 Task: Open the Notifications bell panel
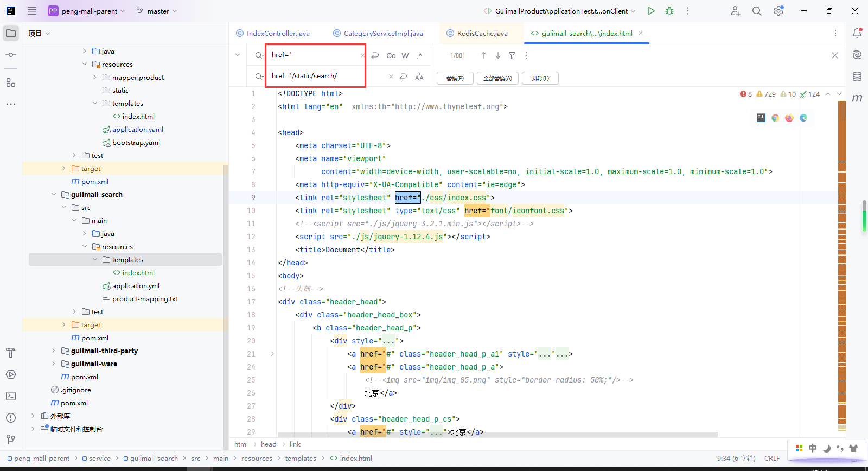857,33
